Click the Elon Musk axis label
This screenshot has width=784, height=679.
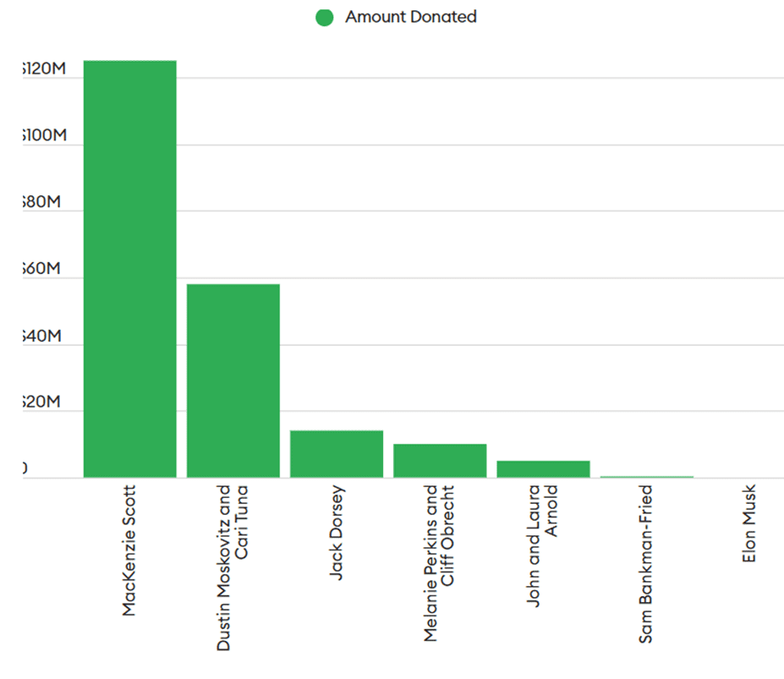(748, 523)
